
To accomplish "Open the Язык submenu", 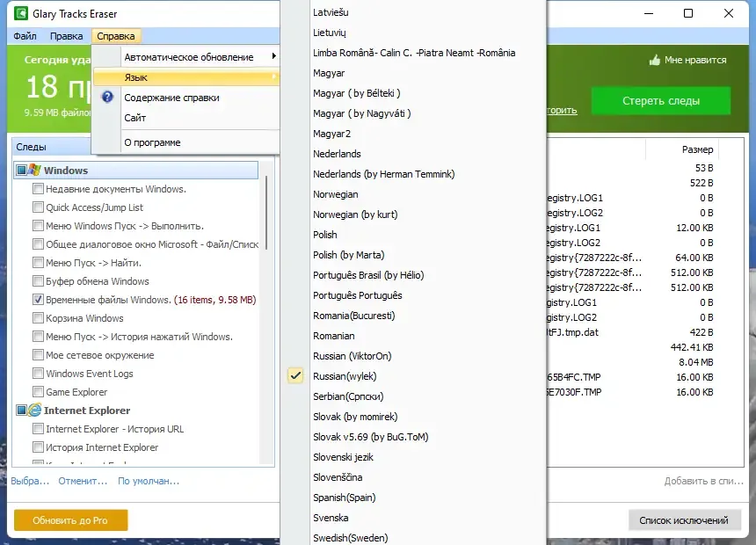I will (186, 77).
